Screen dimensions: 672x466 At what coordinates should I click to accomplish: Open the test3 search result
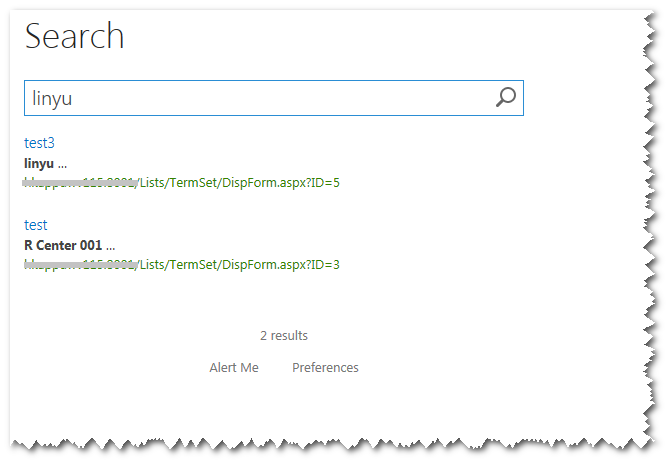(39, 143)
